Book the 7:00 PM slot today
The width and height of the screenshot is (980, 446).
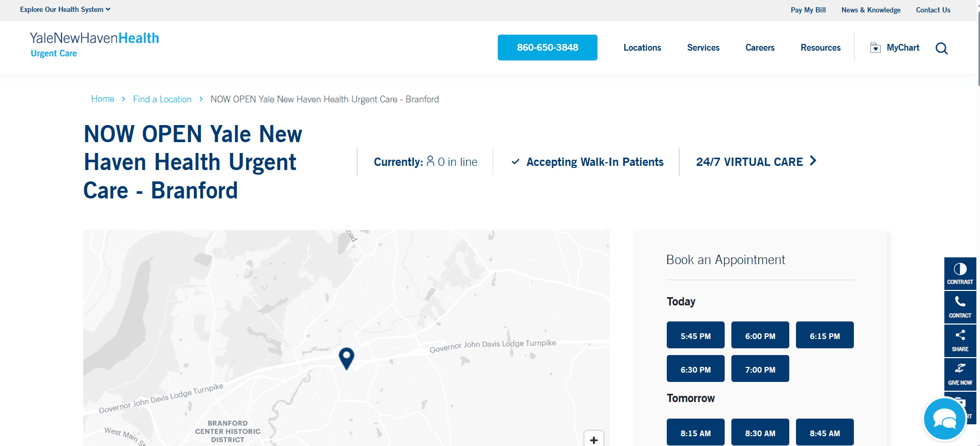click(x=760, y=368)
